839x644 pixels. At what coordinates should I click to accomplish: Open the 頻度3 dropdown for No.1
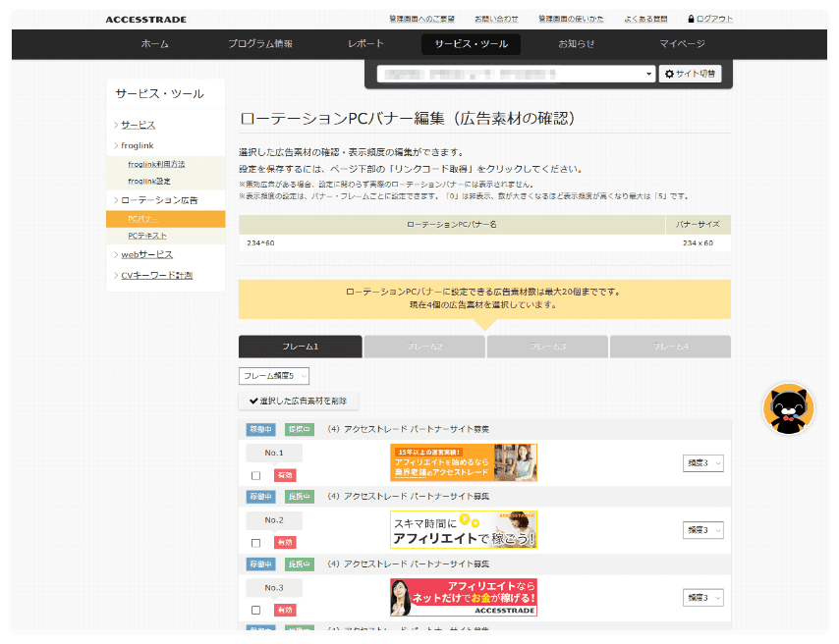pos(703,463)
